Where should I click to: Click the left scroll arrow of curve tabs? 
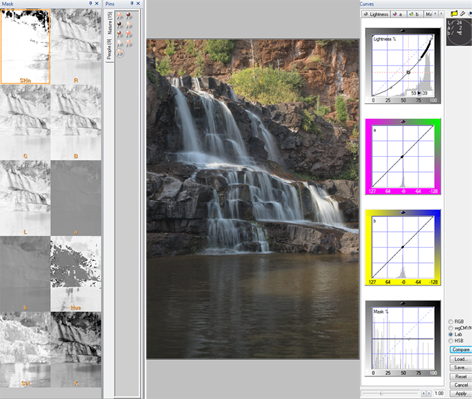[436, 14]
